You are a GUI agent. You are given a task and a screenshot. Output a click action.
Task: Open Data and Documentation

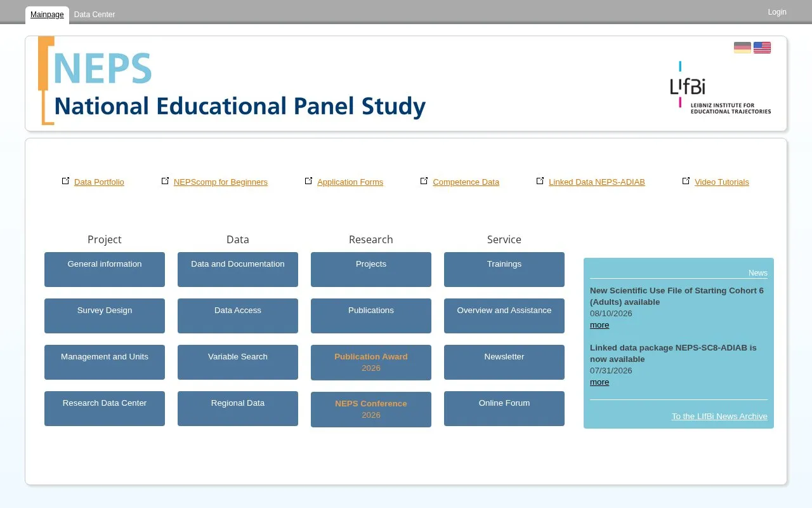point(238,269)
